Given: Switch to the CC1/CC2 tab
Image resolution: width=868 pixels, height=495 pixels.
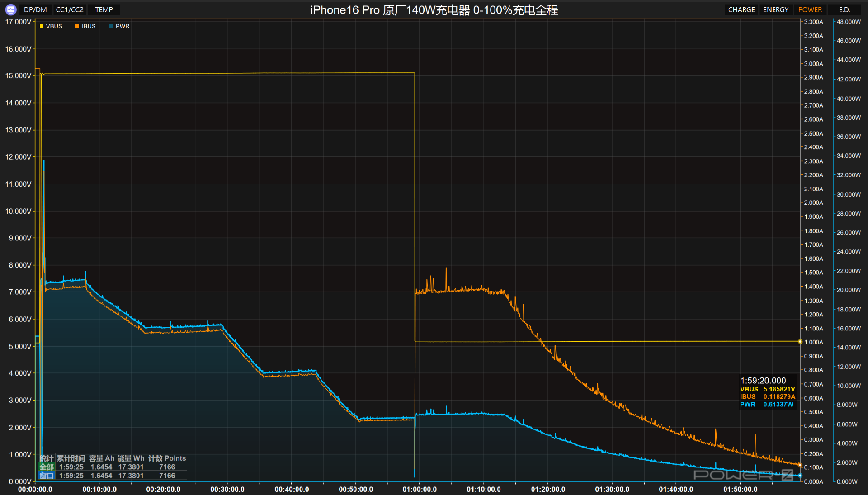Looking at the screenshot, I should coord(70,9).
